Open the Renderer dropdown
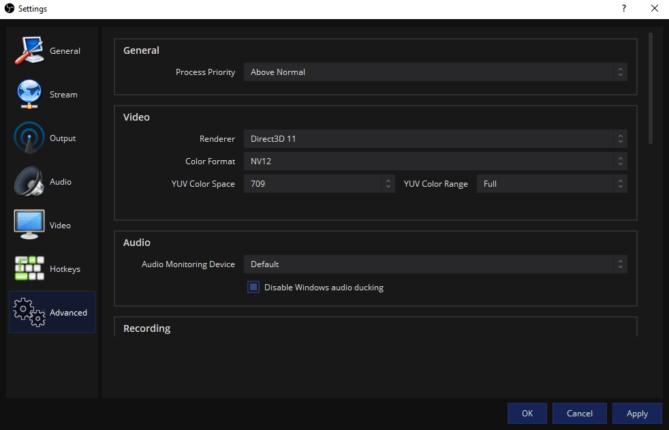Viewport: 669px width, 430px height. pos(436,139)
